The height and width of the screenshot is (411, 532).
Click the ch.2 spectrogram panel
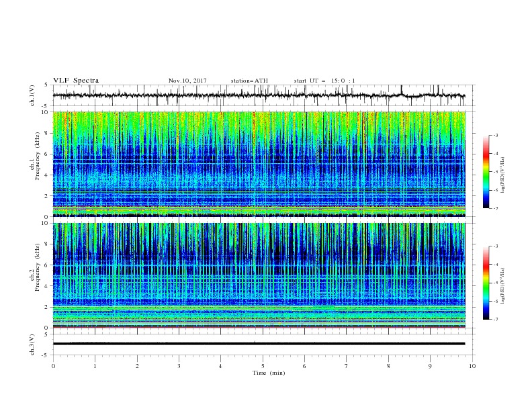259,275
